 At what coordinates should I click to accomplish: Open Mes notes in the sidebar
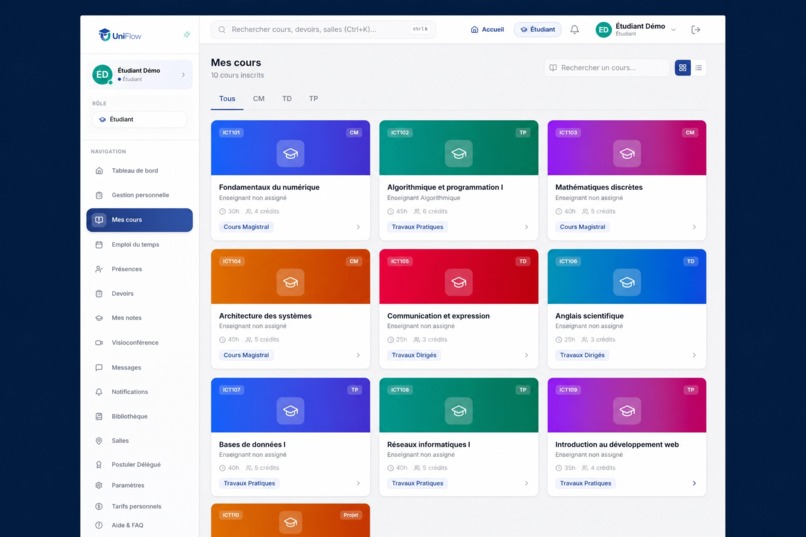click(x=139, y=318)
